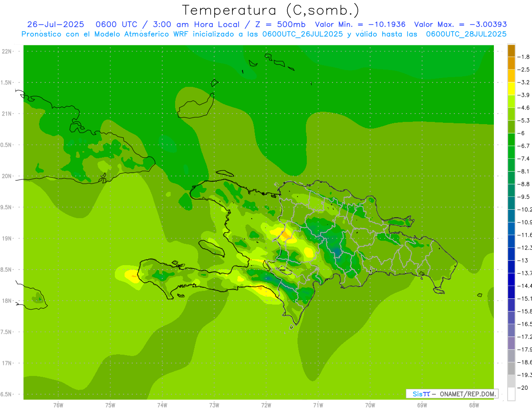This screenshot has width=532, height=411.
Task: Click the '-4.6' value on the color scale
Action: click(524, 108)
